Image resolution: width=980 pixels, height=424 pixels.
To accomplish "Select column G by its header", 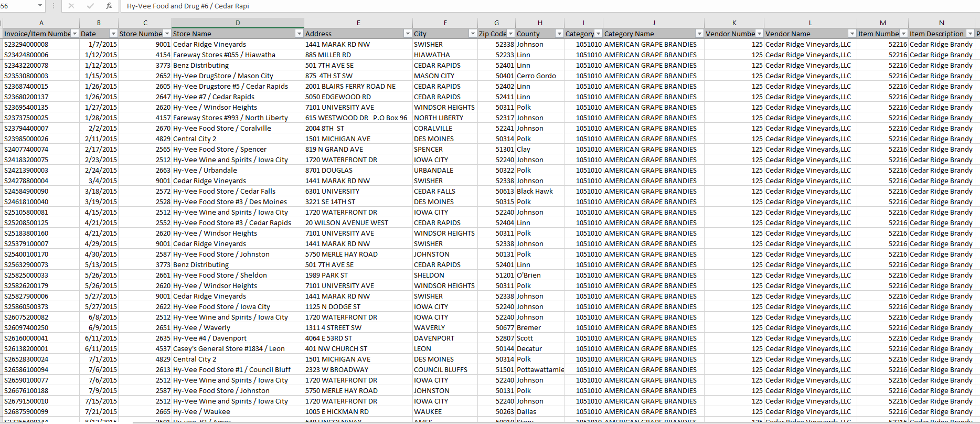I will point(496,23).
